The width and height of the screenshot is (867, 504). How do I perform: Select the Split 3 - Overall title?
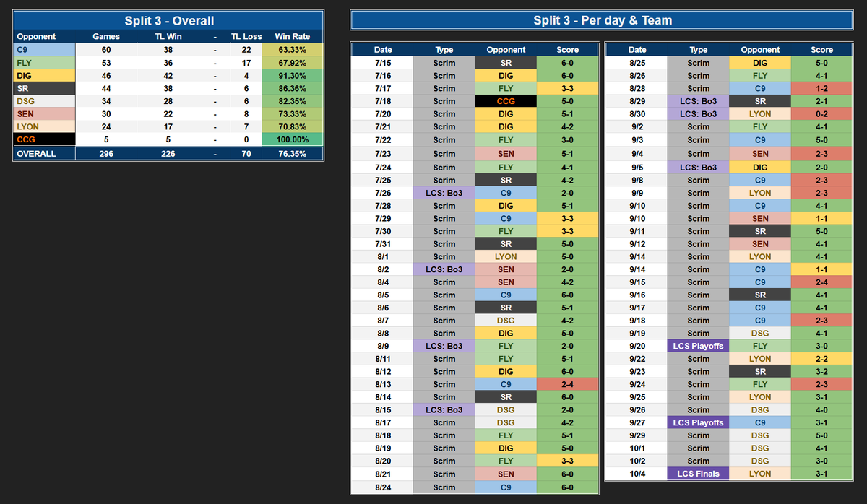(x=169, y=20)
